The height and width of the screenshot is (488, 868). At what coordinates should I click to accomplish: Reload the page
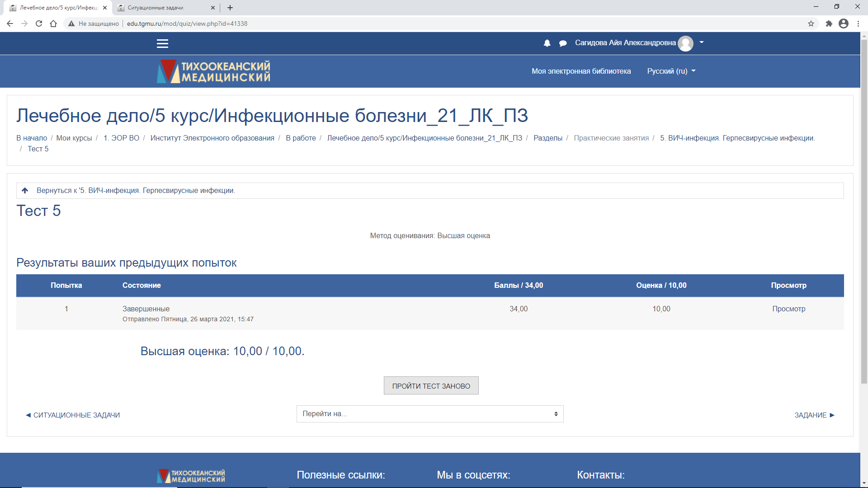pos(39,23)
